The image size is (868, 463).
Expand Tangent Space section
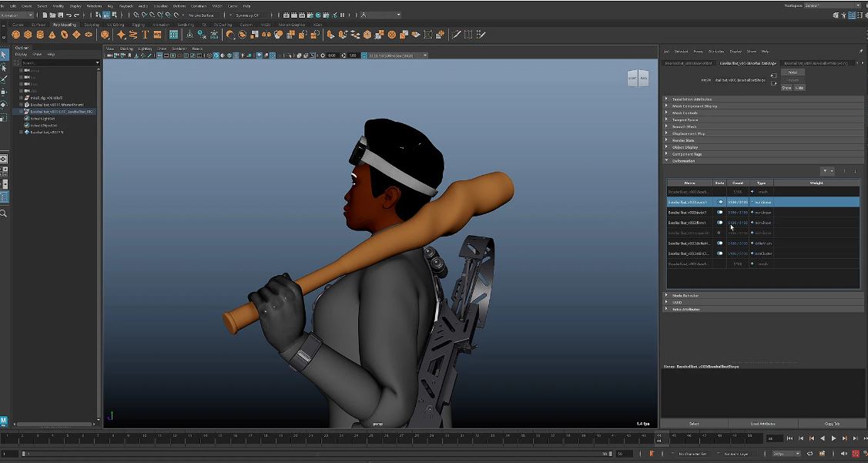[762, 119]
